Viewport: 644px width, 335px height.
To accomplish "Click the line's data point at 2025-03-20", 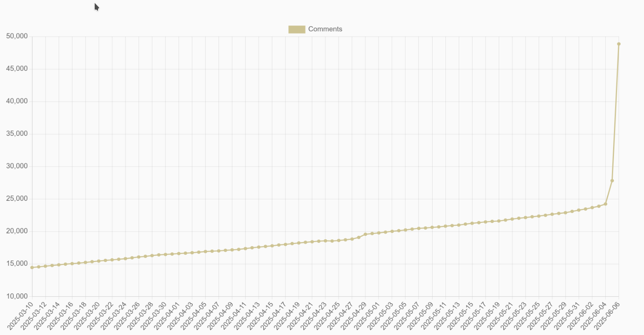I will pos(99,261).
